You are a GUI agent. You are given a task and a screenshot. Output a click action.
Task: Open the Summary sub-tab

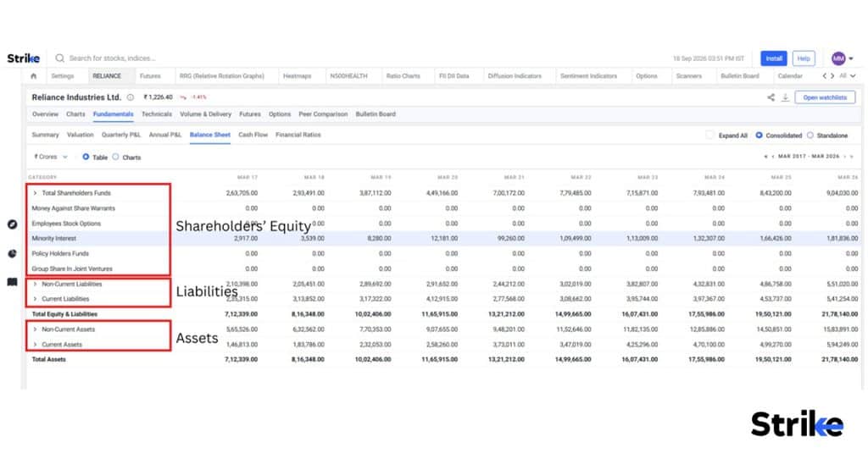point(46,135)
